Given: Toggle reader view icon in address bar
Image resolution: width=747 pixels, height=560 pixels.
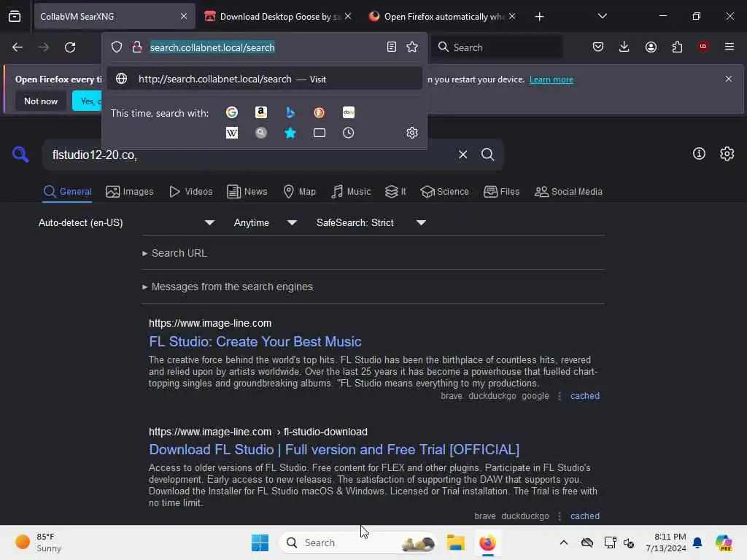Looking at the screenshot, I should 392,47.
